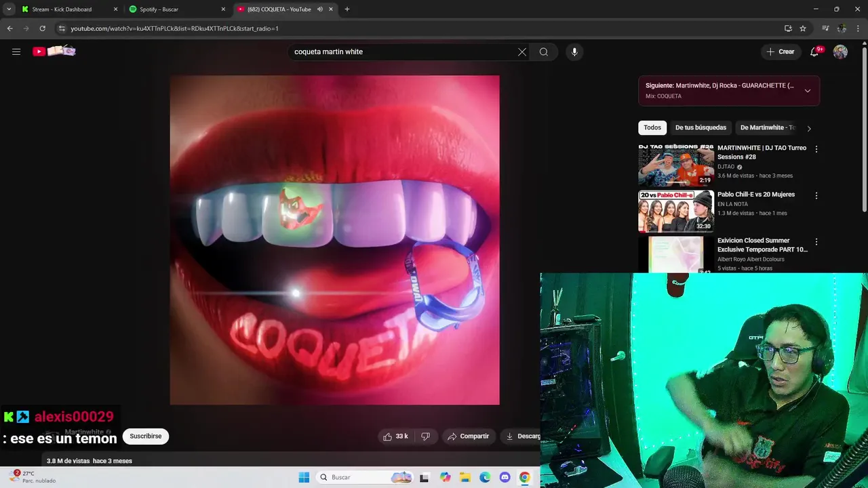Clear the search text with the X
The image size is (868, 488).
click(522, 52)
